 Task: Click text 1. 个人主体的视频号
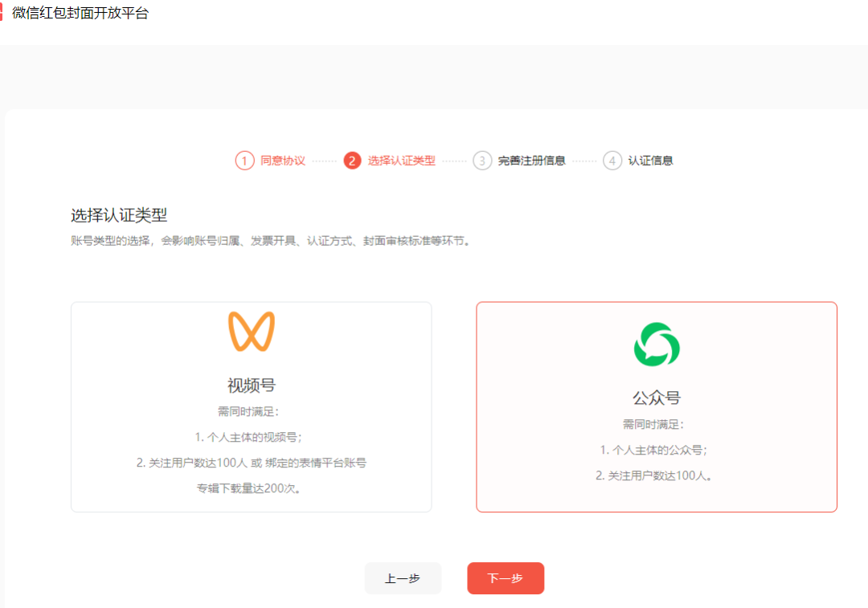point(248,437)
